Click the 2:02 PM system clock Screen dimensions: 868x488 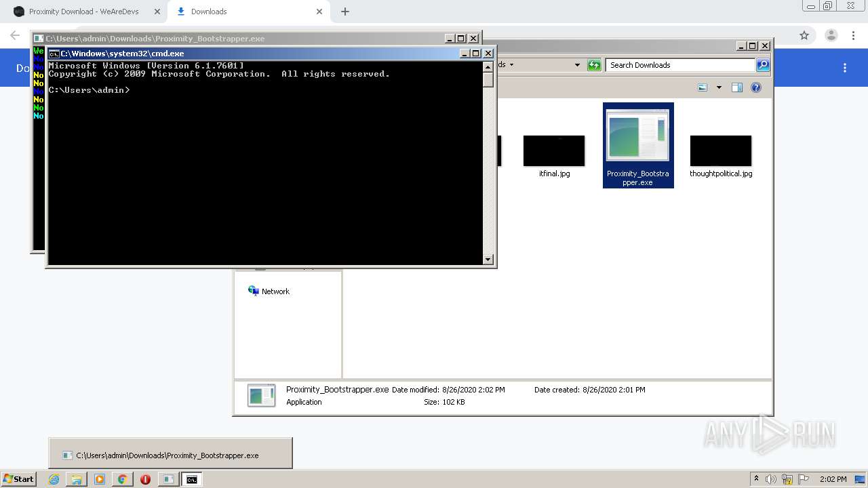click(833, 479)
